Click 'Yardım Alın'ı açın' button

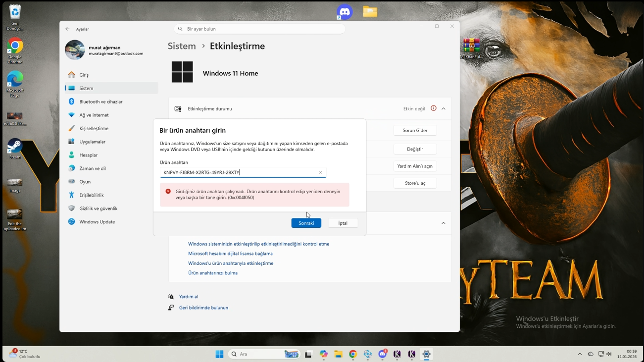[415, 166]
